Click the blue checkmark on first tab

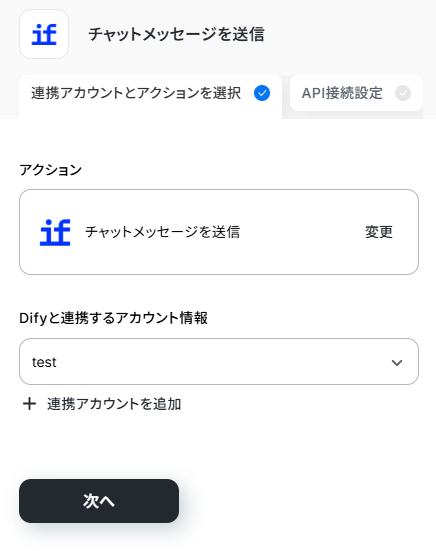coord(262,93)
